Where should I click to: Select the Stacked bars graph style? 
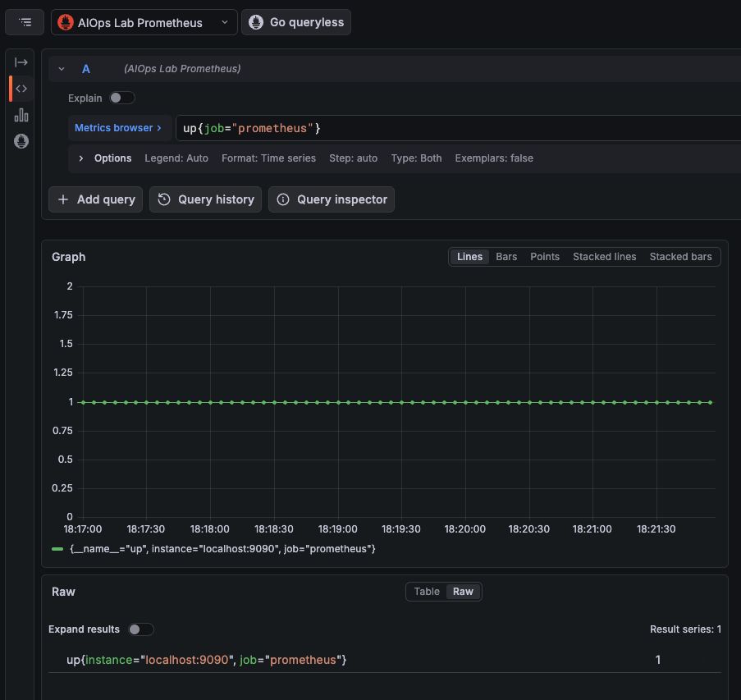click(680, 257)
